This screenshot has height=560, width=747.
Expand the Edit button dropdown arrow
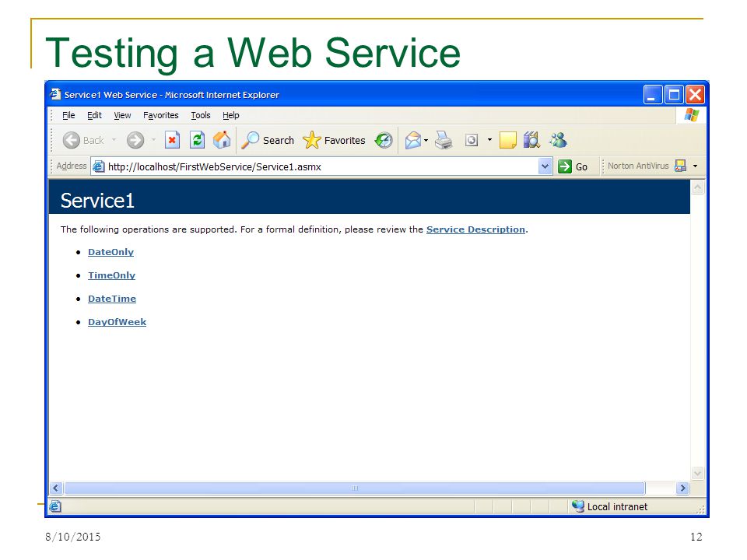(x=489, y=140)
